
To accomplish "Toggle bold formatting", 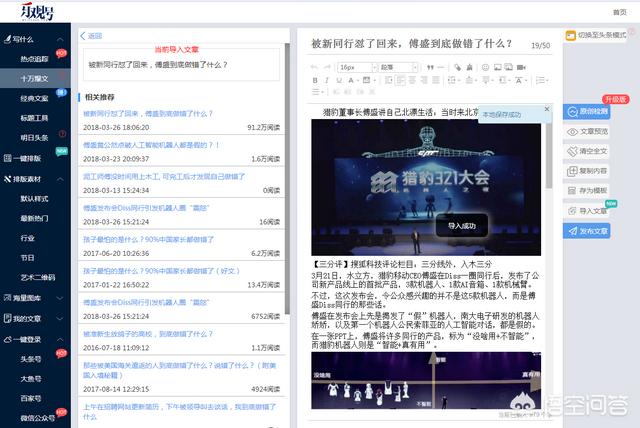I will click(315, 80).
